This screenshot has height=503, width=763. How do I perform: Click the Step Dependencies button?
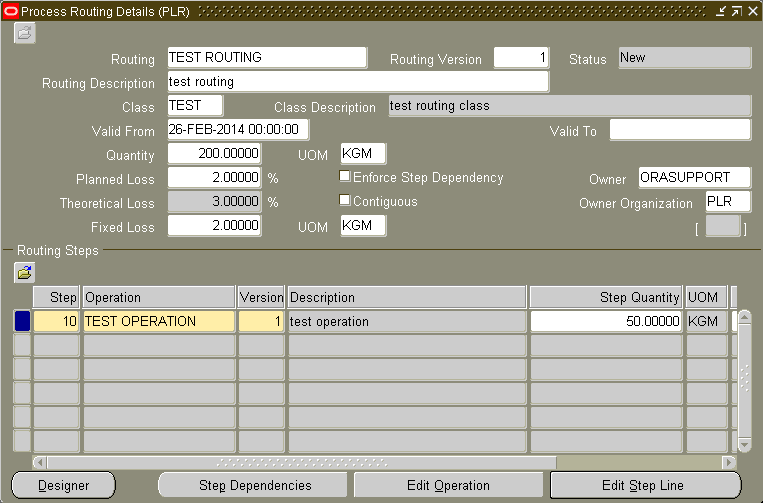[x=253, y=485]
